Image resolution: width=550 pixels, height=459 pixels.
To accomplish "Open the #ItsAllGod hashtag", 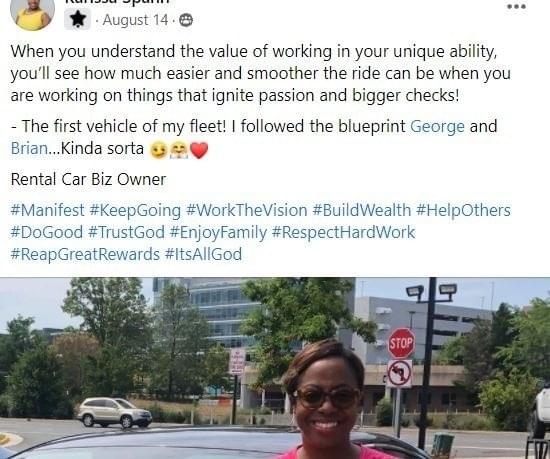I will pos(203,254).
